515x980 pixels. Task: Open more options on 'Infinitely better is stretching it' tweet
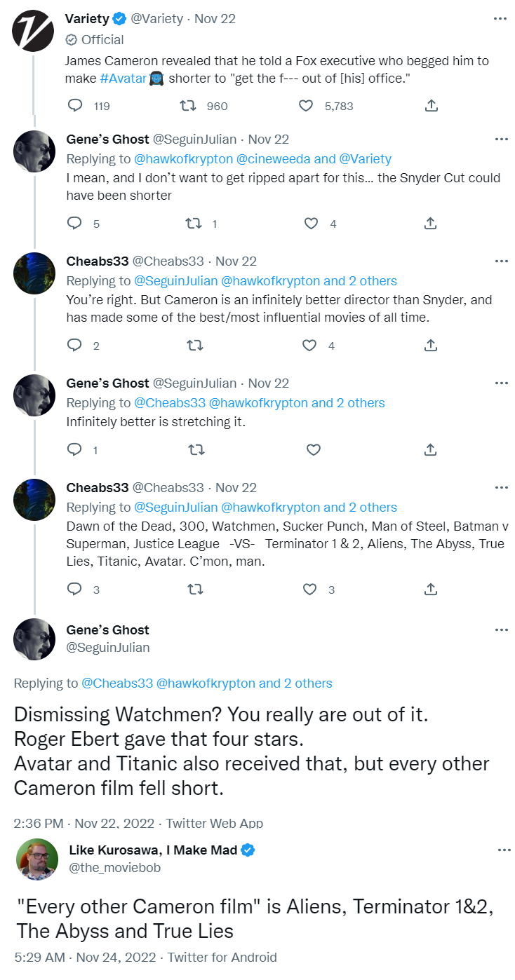[x=500, y=383]
